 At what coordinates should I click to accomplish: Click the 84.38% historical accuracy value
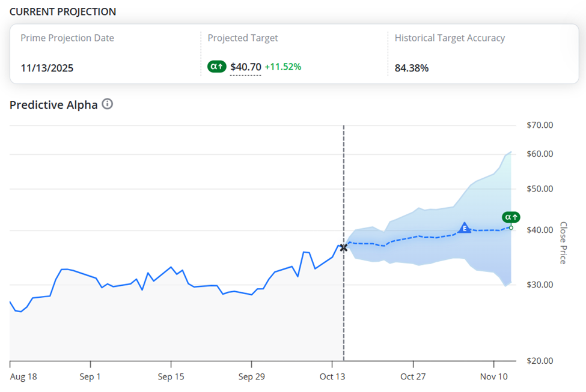coord(412,68)
